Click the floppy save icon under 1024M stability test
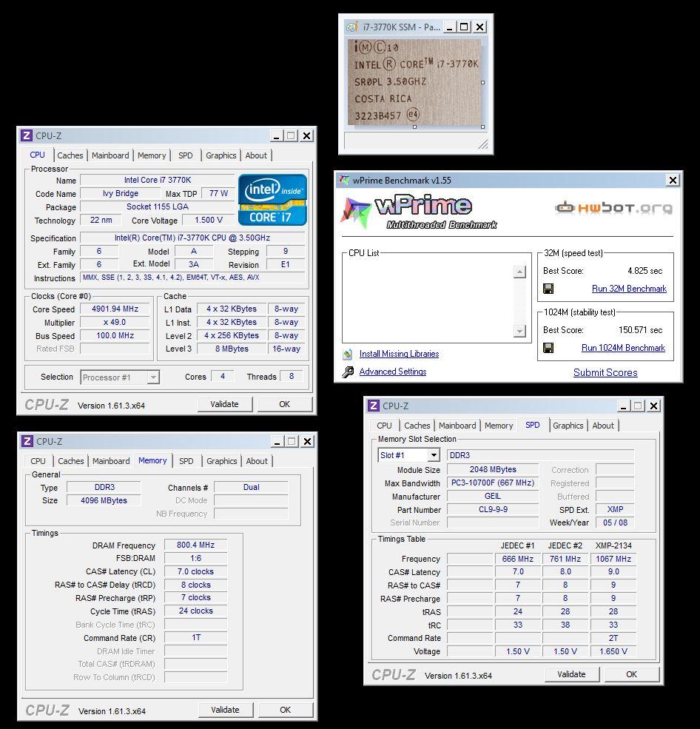 (x=548, y=348)
